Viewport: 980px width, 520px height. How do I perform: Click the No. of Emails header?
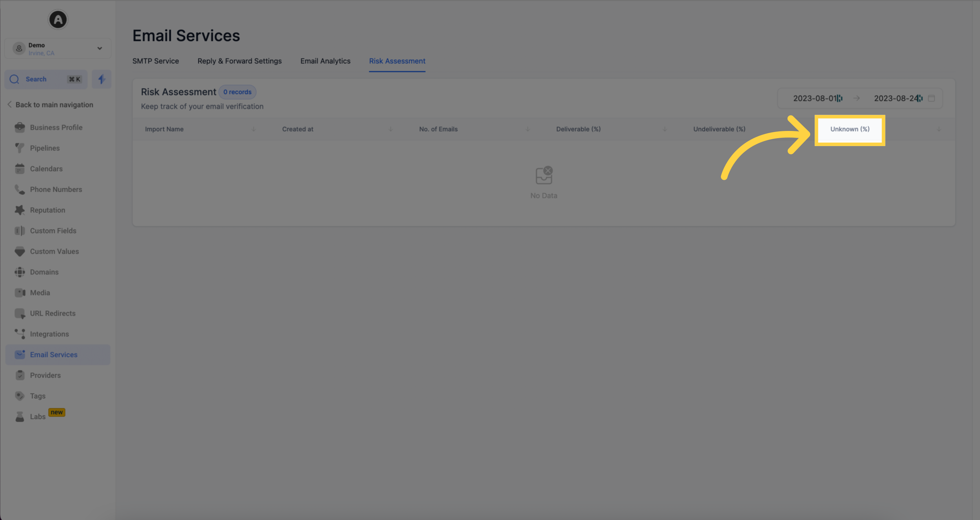click(x=438, y=129)
